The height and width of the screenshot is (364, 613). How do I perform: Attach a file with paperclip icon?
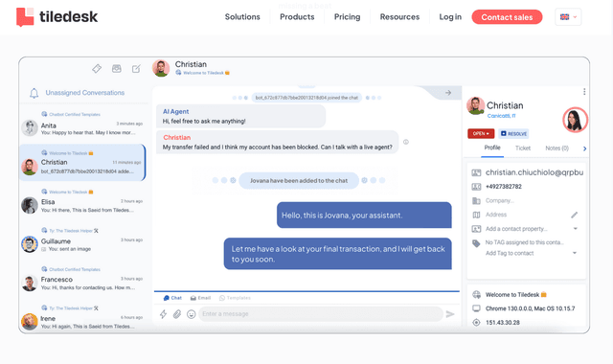point(177,314)
